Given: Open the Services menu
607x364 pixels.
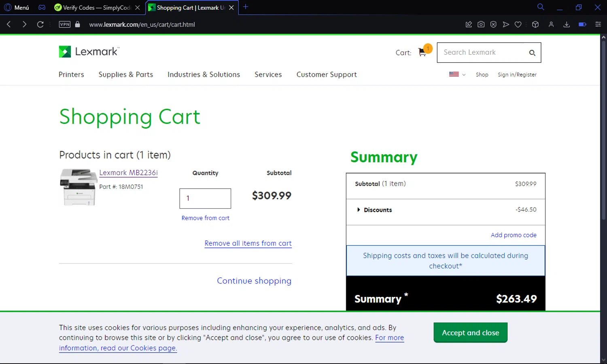Looking at the screenshot, I should 268,74.
